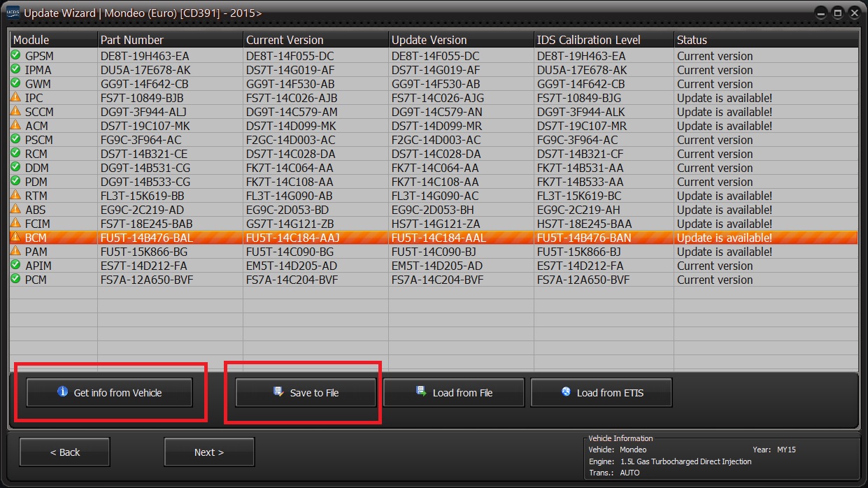868x488 pixels.
Task: Select the APIM row Current version status
Action: (715, 266)
